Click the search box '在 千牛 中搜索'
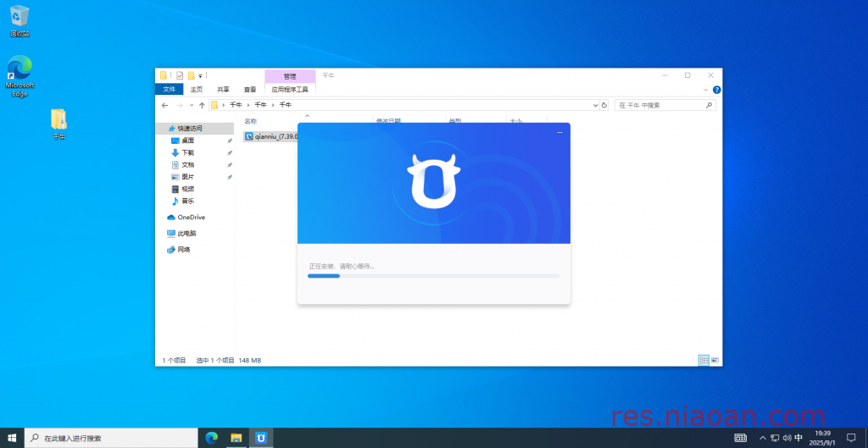 [x=665, y=105]
